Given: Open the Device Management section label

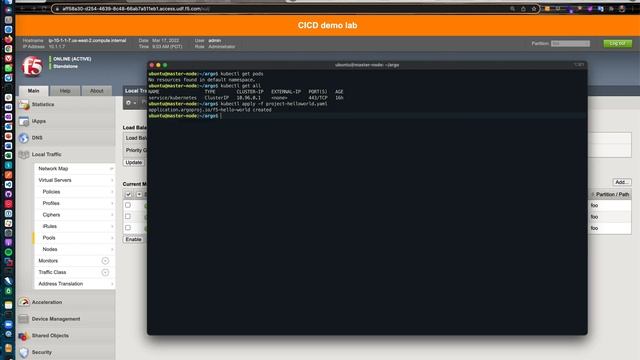Looking at the screenshot, I should click(56, 319).
